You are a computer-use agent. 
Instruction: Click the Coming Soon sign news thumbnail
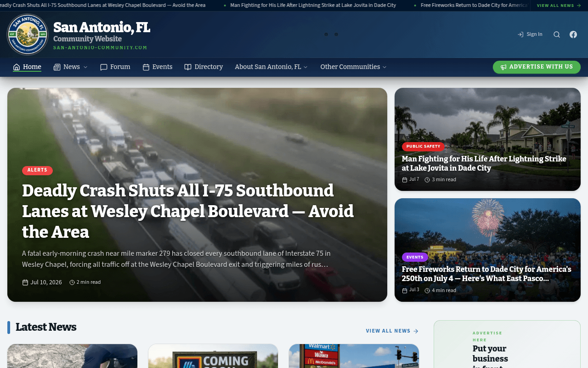tap(213, 356)
